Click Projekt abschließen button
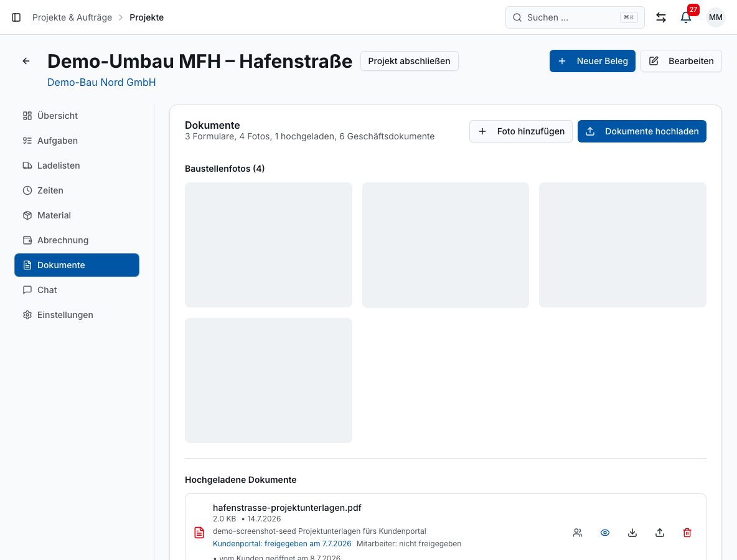 tap(409, 61)
